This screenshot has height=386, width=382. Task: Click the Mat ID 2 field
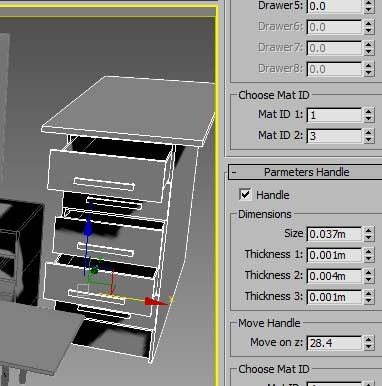[334, 136]
